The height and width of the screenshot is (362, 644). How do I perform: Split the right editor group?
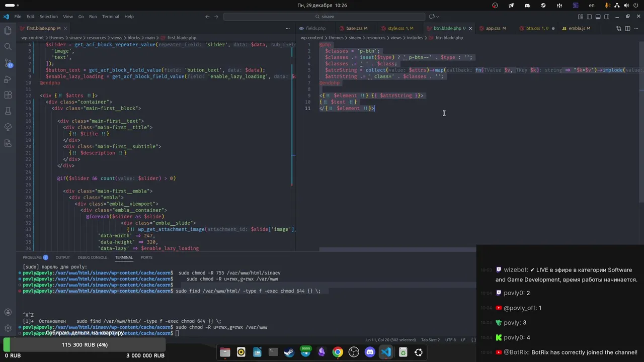point(627,28)
